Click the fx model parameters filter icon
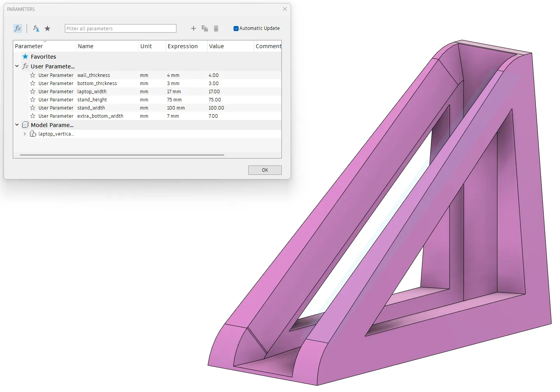This screenshot has width=560, height=392. coord(36,28)
